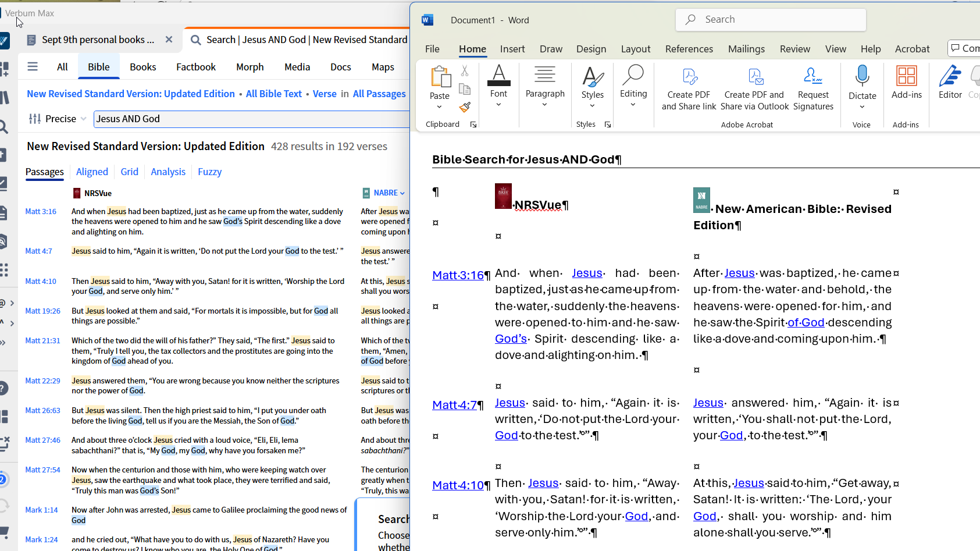The image size is (980, 551).
Task: Switch to the Fuzzy results view
Action: (x=209, y=172)
